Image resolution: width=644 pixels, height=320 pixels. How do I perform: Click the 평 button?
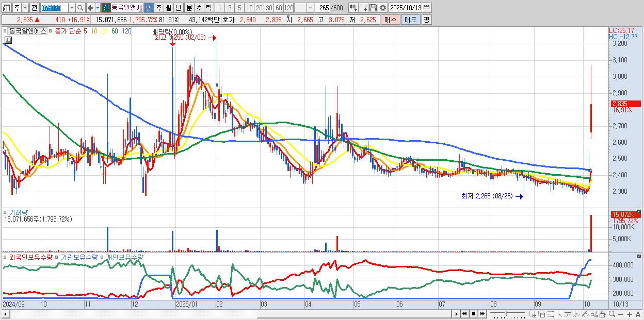click(426, 20)
